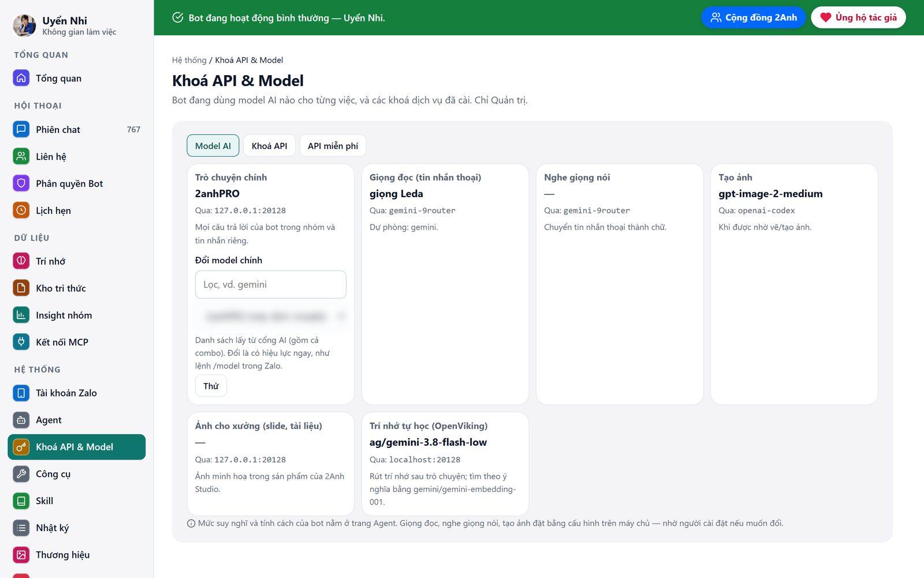The height and width of the screenshot is (578, 924).
Task: Click the Nghe giọng nói card title
Action: (x=577, y=177)
